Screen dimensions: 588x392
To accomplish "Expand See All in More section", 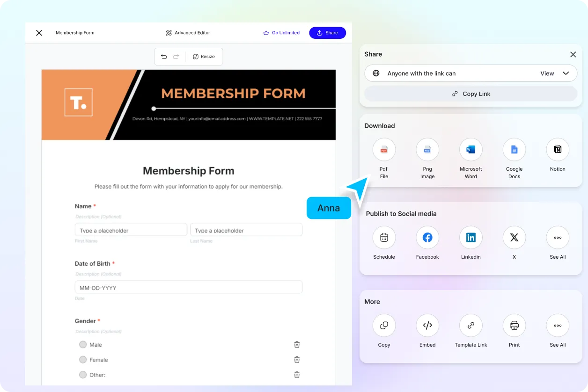I will pos(558,326).
